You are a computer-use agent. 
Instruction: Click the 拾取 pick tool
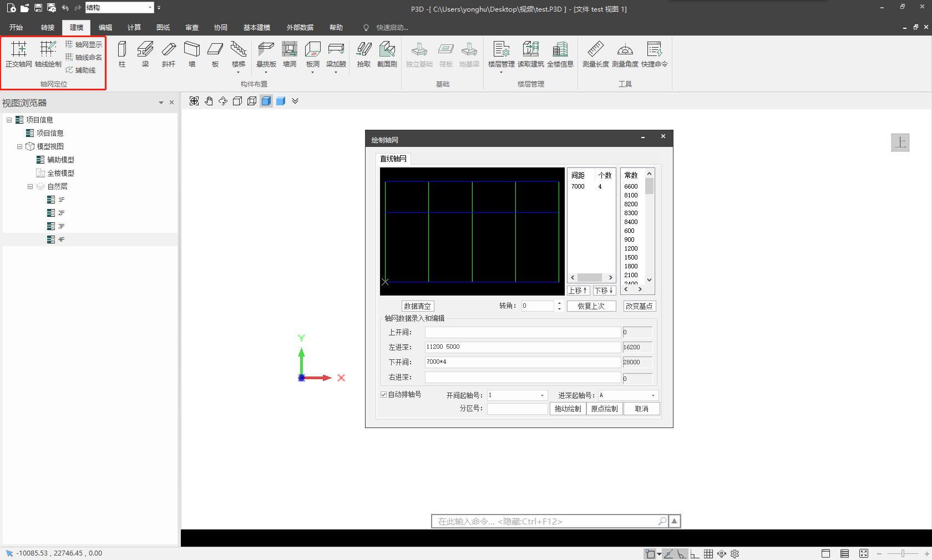[363, 54]
